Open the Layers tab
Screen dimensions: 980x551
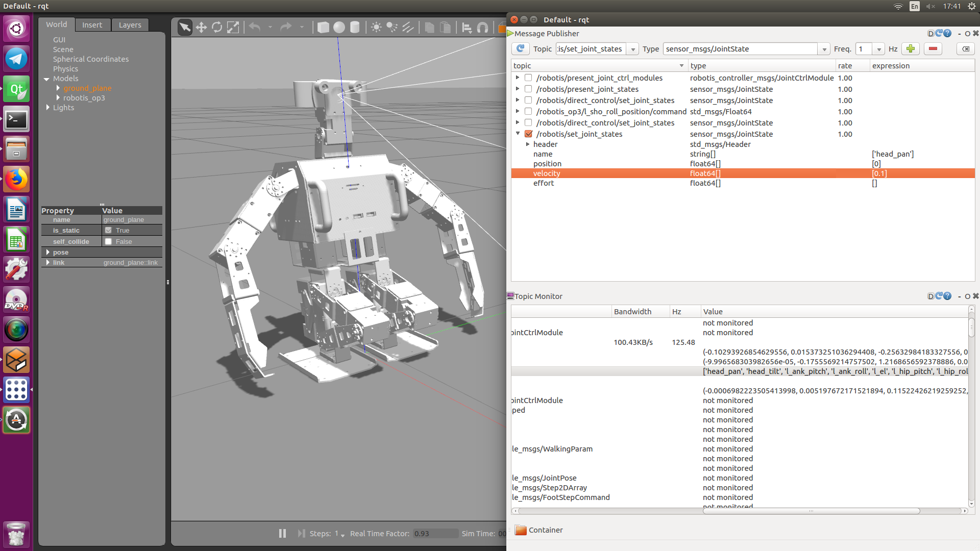tap(130, 24)
